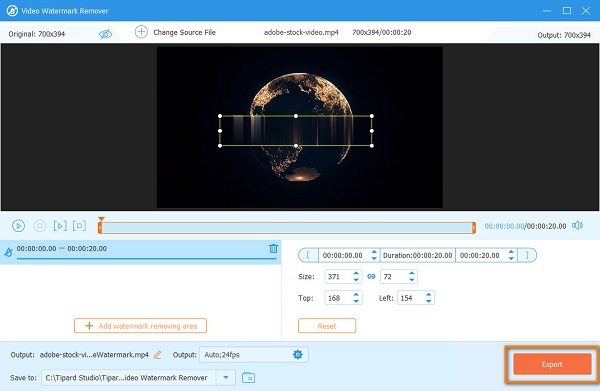600x391 pixels.
Task: Decrease the end time value
Action: coord(511,259)
